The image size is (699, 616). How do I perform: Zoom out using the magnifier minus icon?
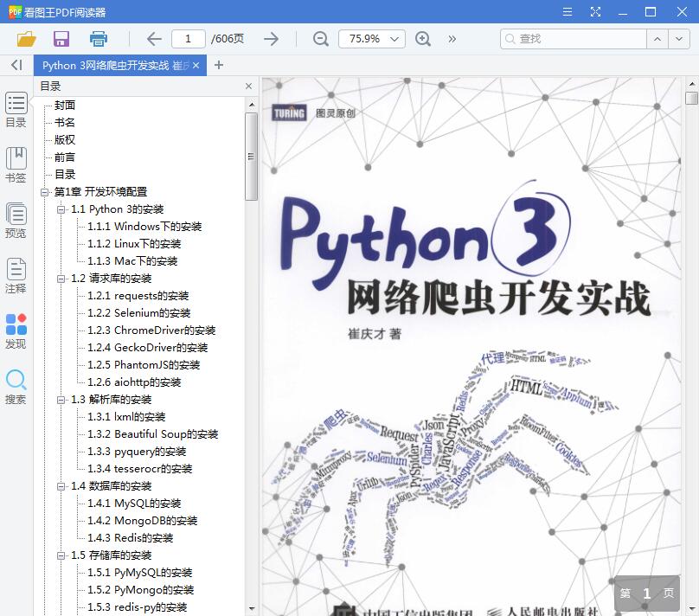click(x=320, y=38)
